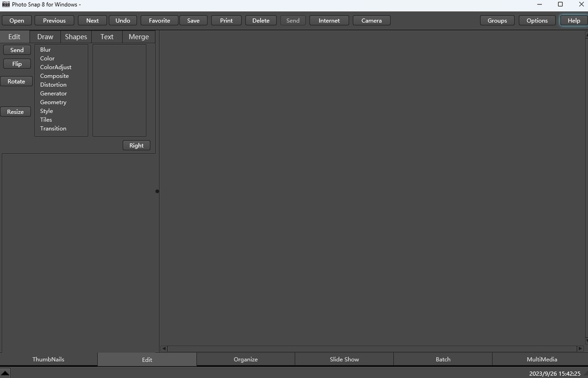Click the Open toolbar button

pos(17,21)
